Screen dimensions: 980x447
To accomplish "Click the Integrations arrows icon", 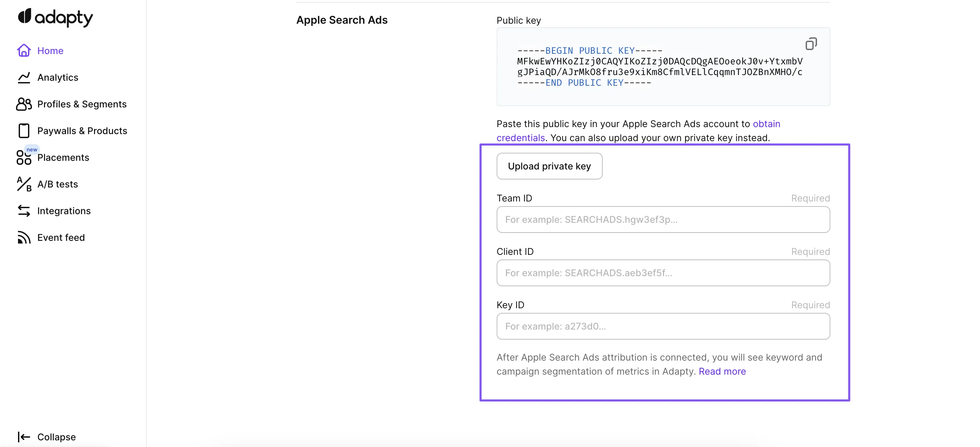I will (24, 210).
